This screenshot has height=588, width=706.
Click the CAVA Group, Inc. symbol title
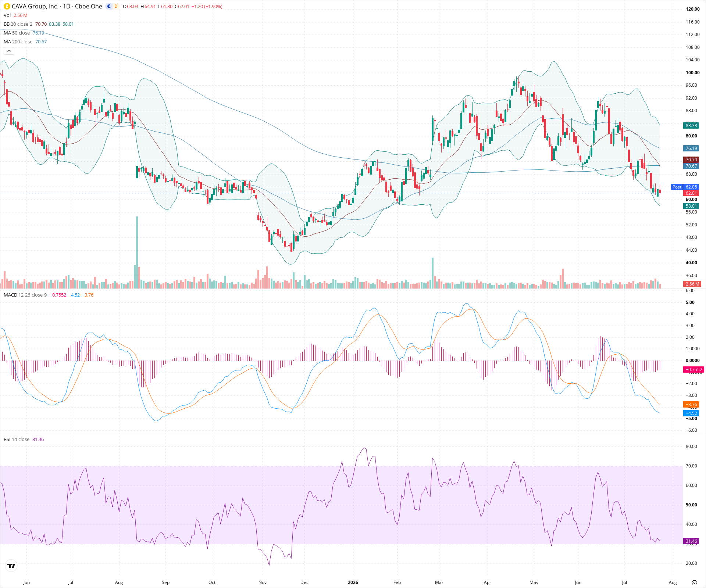(35, 6)
